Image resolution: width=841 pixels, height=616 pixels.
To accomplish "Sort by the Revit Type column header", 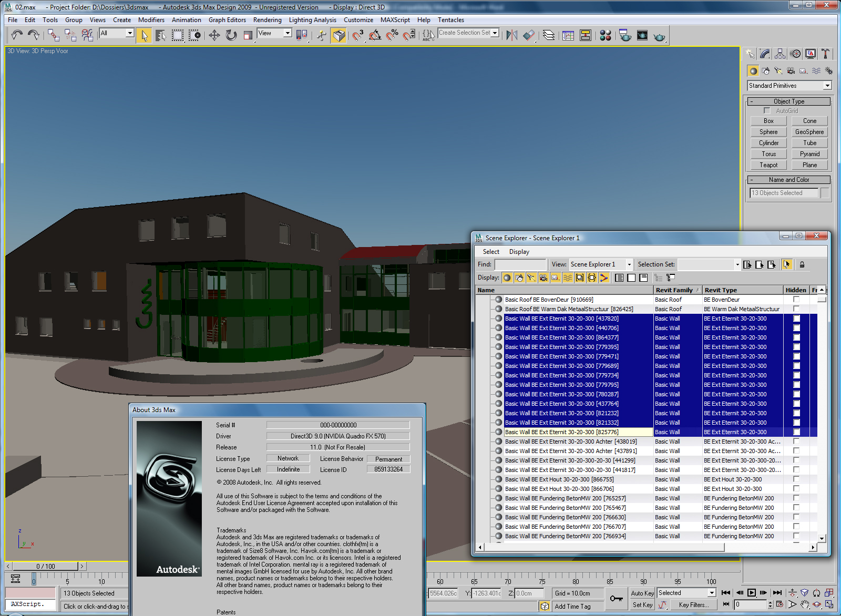I will [x=742, y=290].
